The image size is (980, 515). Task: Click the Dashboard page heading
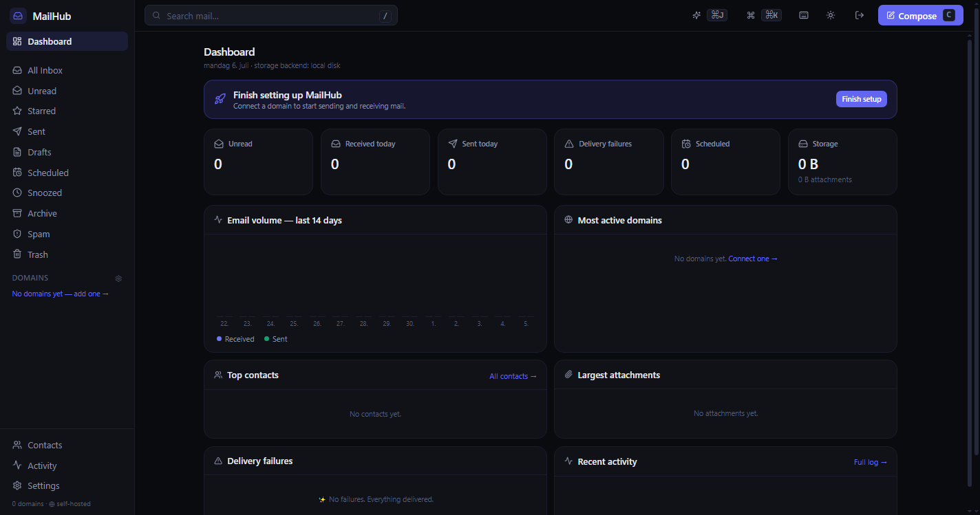click(x=229, y=52)
